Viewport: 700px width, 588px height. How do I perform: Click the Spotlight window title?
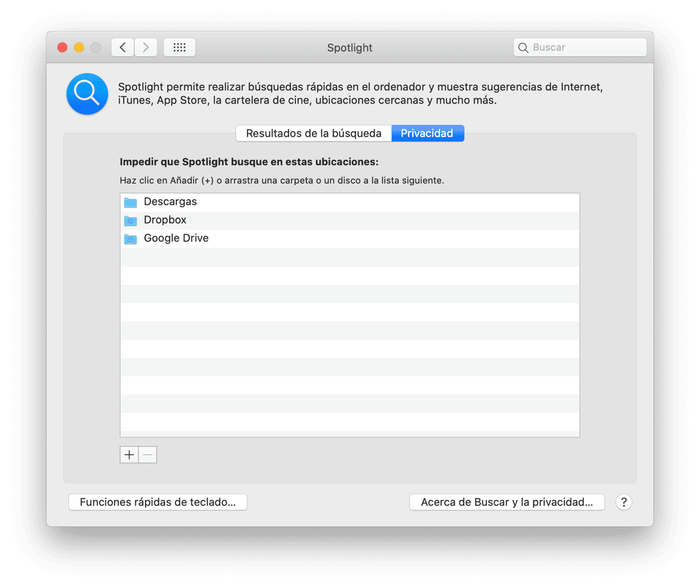(349, 48)
